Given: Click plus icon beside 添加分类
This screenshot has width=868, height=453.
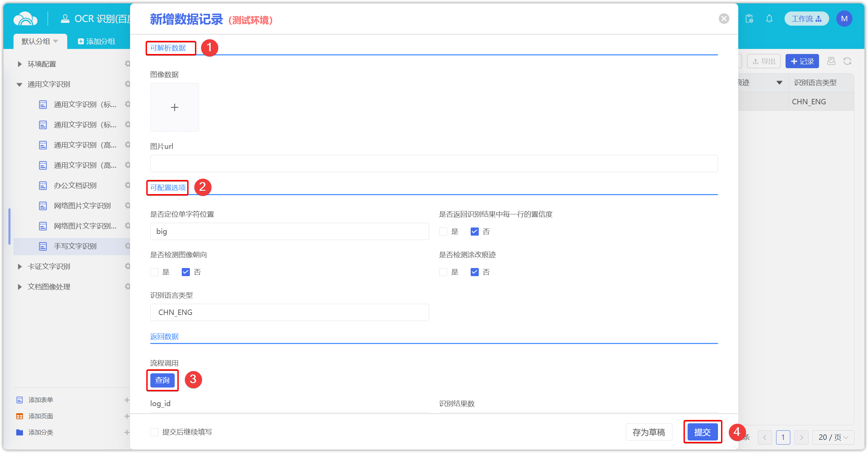Looking at the screenshot, I should click(x=127, y=432).
